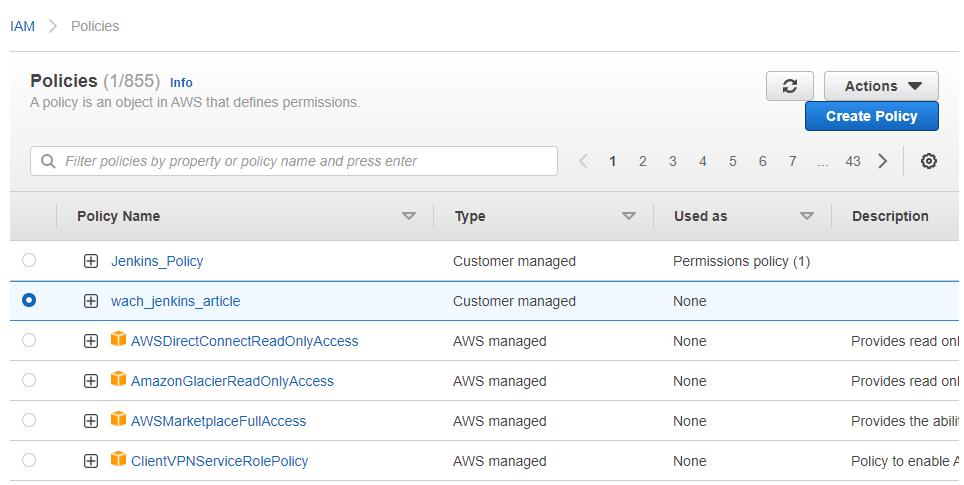Click the Create Policy button
The width and height of the screenshot is (964, 485).
point(871,116)
